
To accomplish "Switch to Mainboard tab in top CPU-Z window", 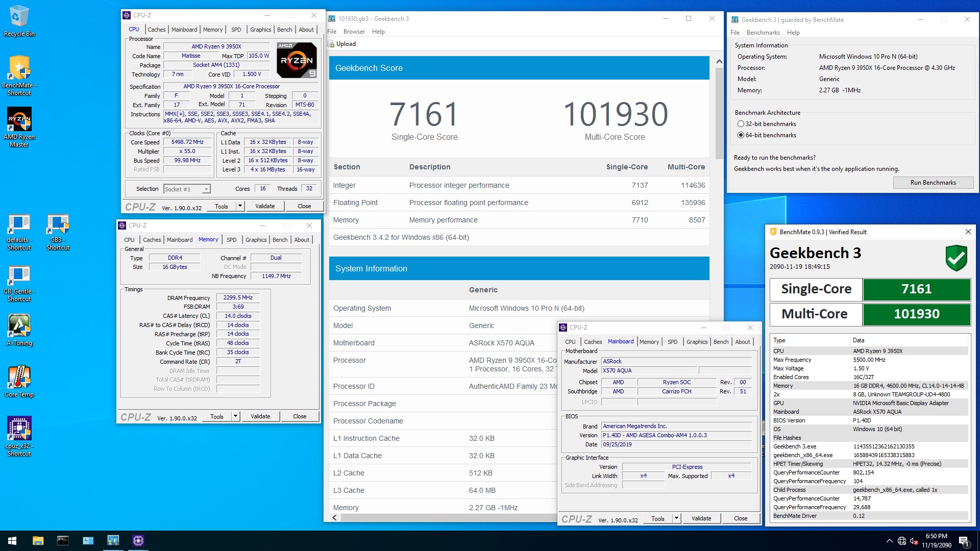I will pyautogui.click(x=184, y=30).
